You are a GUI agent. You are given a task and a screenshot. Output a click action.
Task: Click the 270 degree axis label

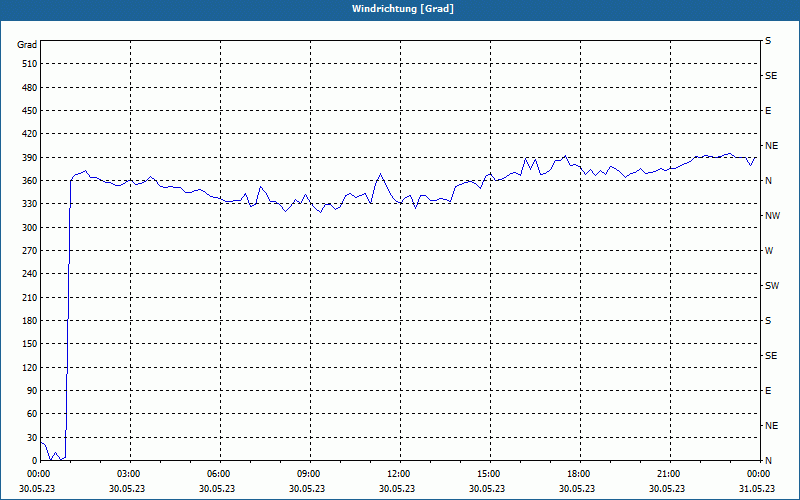tap(30, 251)
